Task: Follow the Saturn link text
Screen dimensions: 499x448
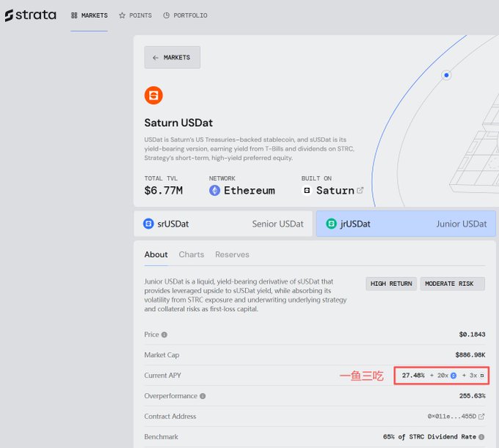Action: click(335, 191)
